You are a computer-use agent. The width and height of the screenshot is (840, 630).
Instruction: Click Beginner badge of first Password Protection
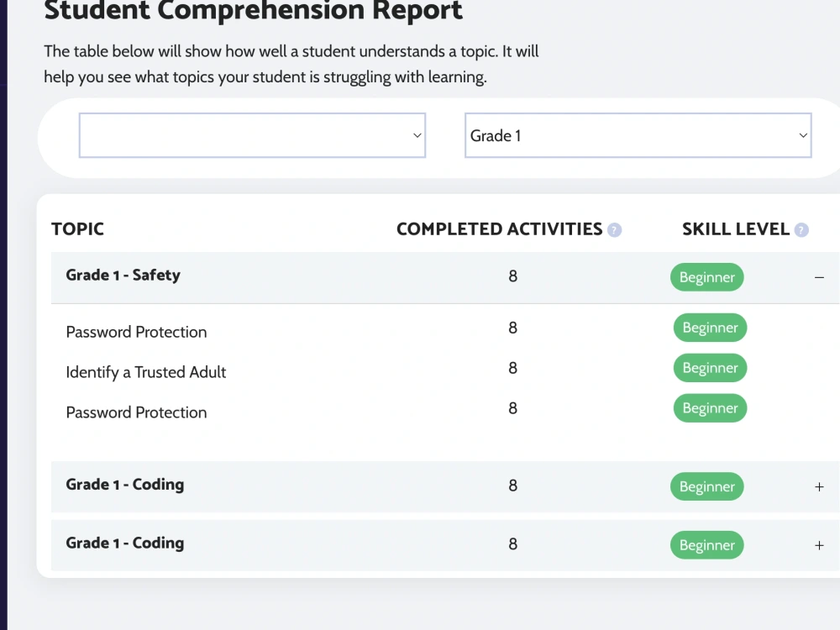point(711,328)
